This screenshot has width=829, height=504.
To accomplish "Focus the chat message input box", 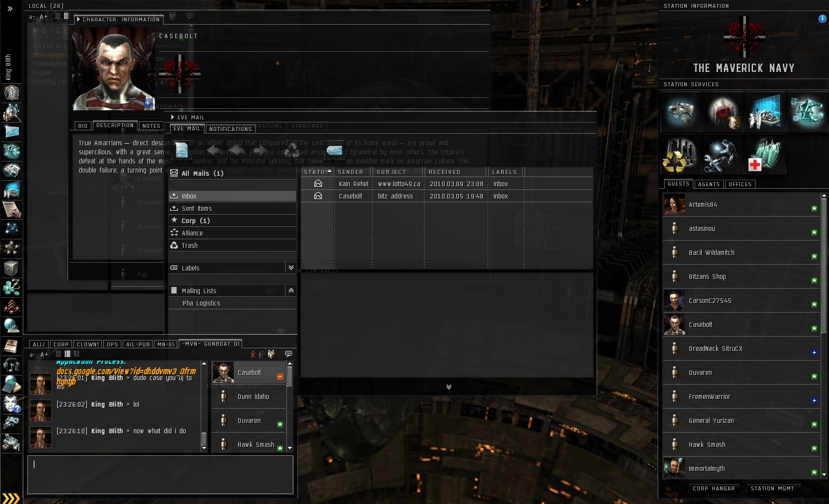I will tap(160, 475).
